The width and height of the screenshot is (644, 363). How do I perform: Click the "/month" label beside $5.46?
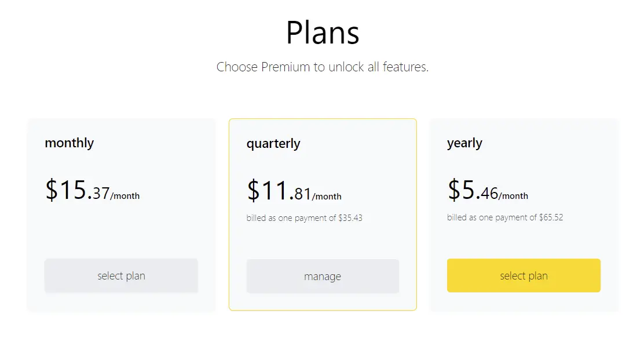point(513,196)
